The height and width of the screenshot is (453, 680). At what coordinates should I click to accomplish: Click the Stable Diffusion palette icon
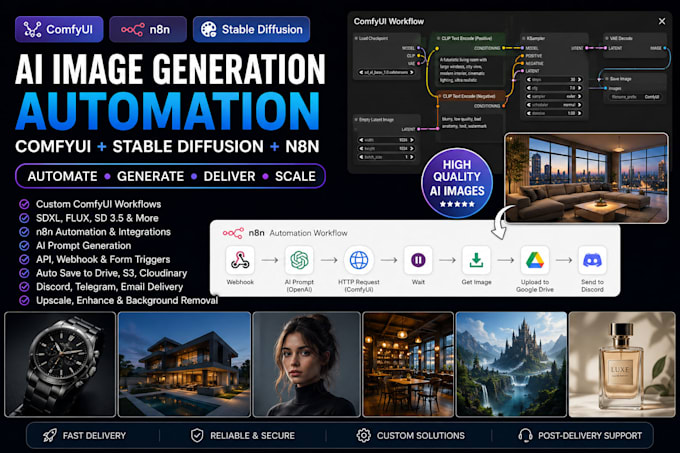209,29
